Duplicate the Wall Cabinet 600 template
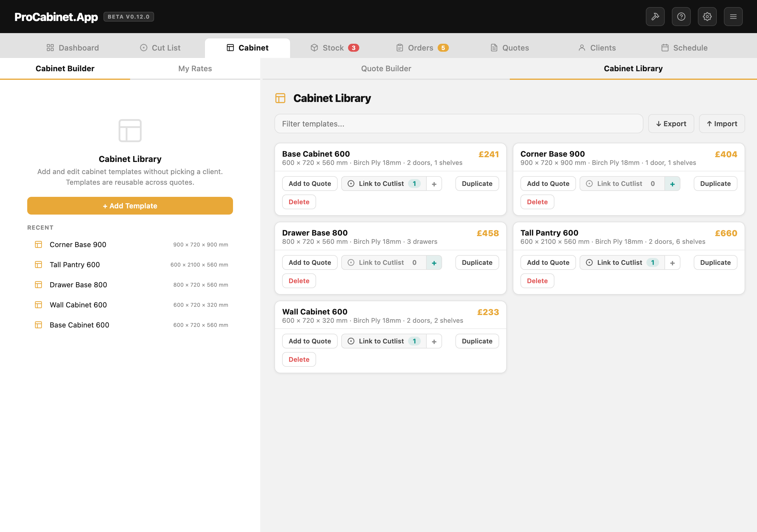 pyautogui.click(x=477, y=341)
